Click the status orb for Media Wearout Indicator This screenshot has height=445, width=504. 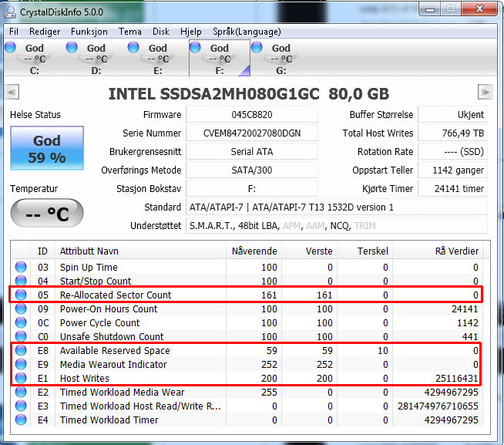pyautogui.click(x=21, y=364)
